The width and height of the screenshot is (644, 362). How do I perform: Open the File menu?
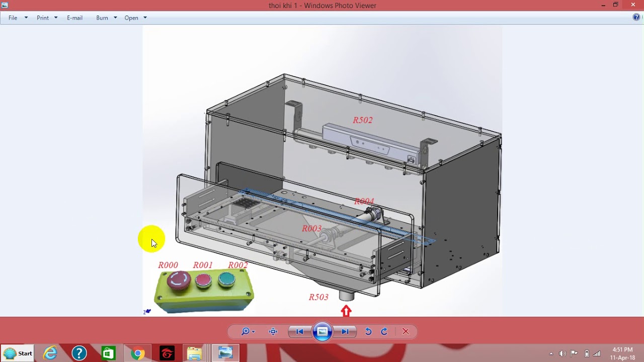point(13,18)
